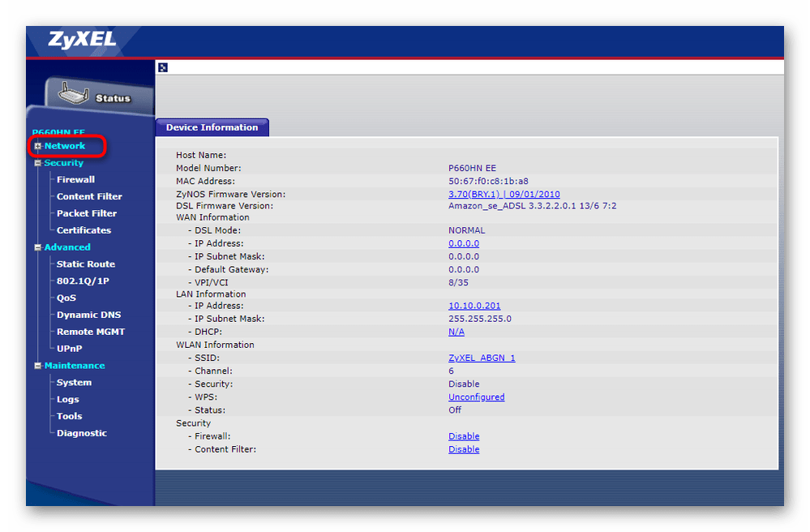810x532 pixels.
Task: Go to Static Route page
Action: 85,264
